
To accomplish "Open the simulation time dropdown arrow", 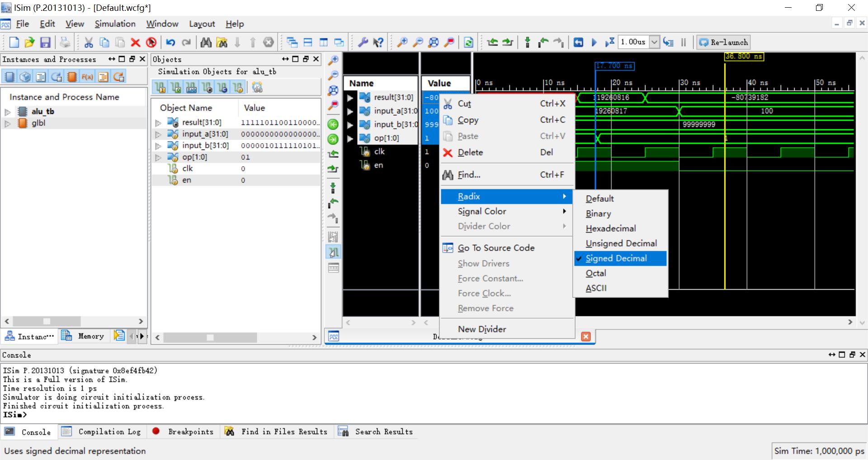I will (654, 42).
